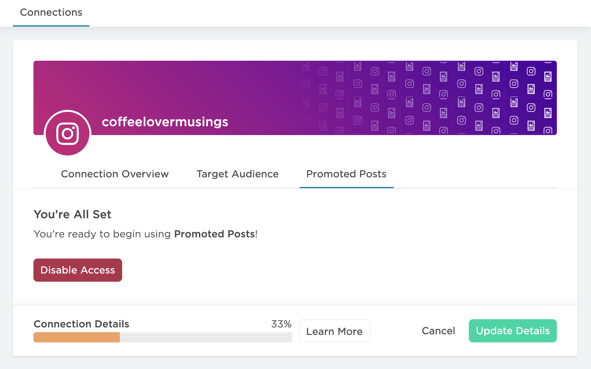Click the "You're ready to begin using" text

point(102,234)
